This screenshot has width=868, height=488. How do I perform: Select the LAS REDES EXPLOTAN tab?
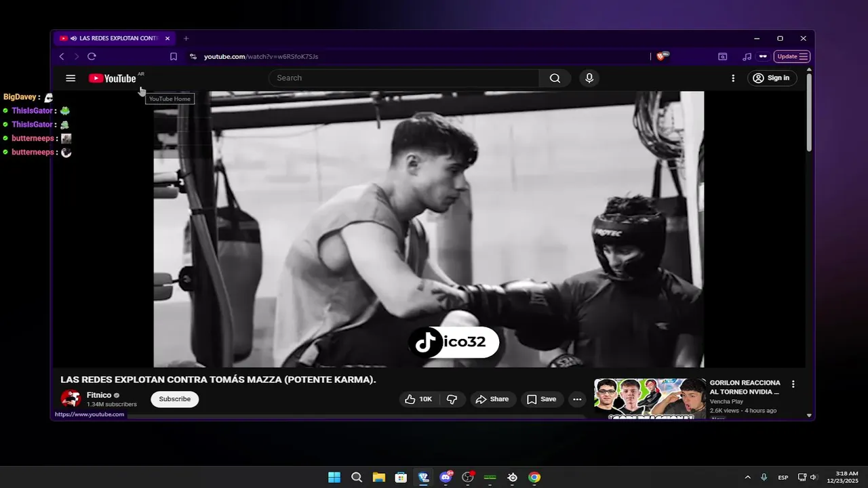tap(115, 39)
